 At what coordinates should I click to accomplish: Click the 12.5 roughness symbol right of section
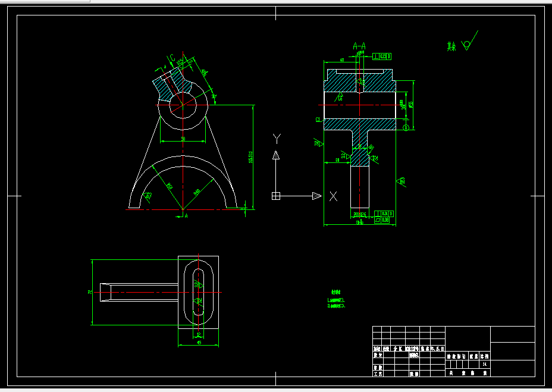[x=401, y=181]
